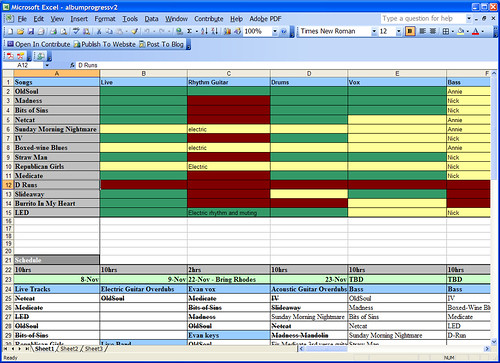Viewport: 500px width, 363px height.
Task: Click the first Adobe PDF convert icon
Action: [x=10, y=56]
